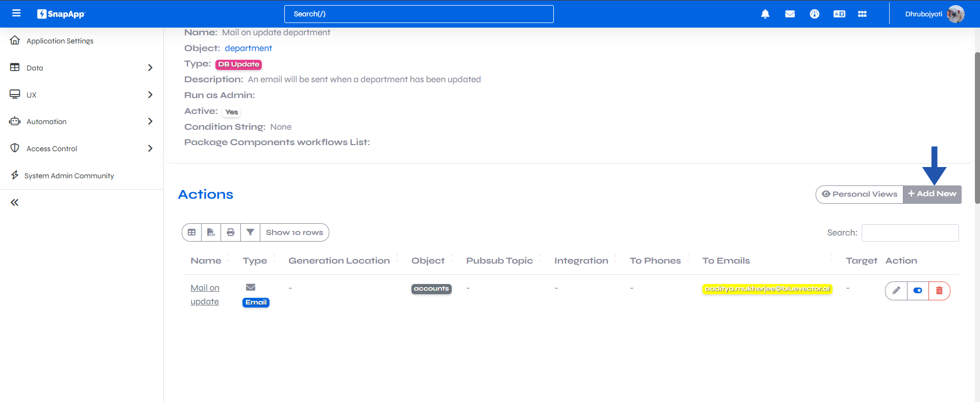This screenshot has height=402, width=980.
Task: Expand the Access Control chevron
Action: pos(150,148)
